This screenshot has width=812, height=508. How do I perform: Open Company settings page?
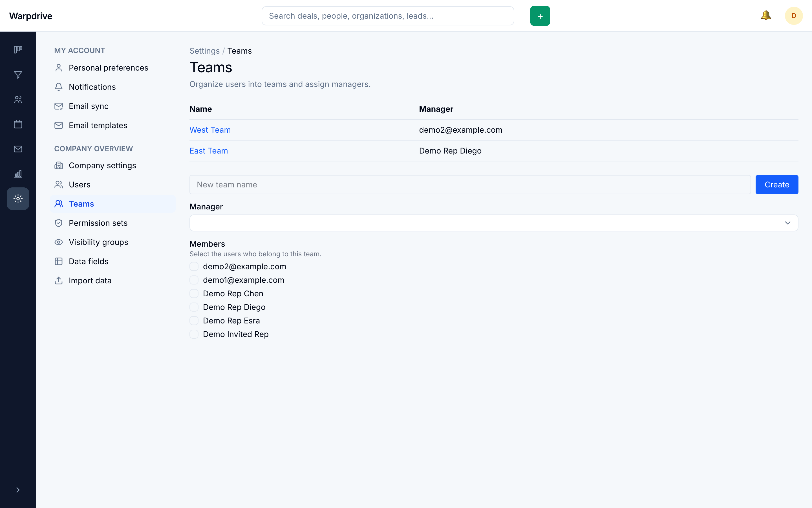click(x=113, y=165)
